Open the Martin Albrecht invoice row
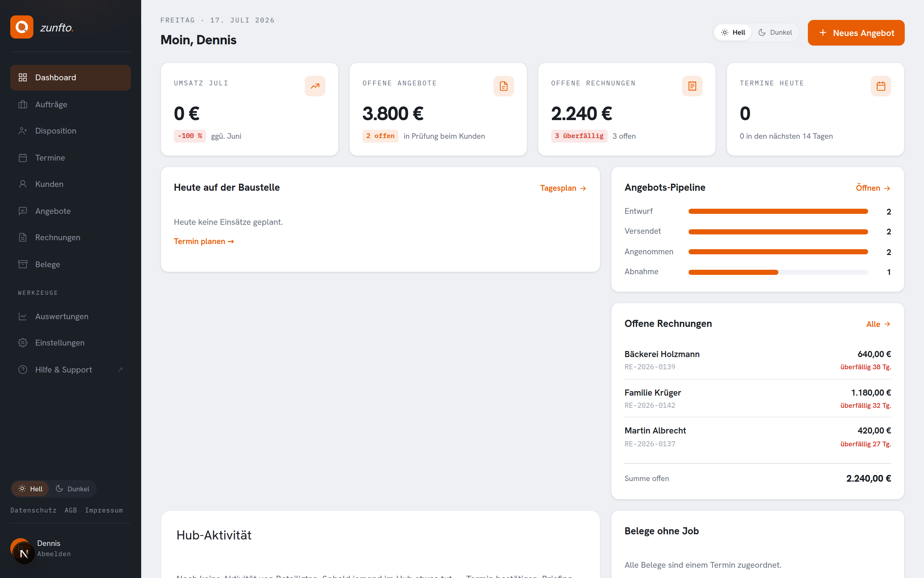 tap(757, 437)
